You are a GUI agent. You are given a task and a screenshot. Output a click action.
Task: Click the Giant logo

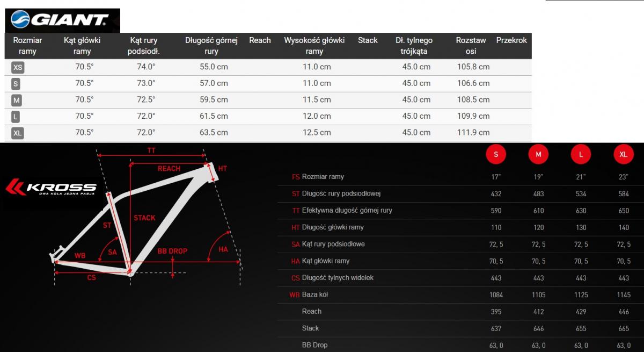click(x=61, y=20)
